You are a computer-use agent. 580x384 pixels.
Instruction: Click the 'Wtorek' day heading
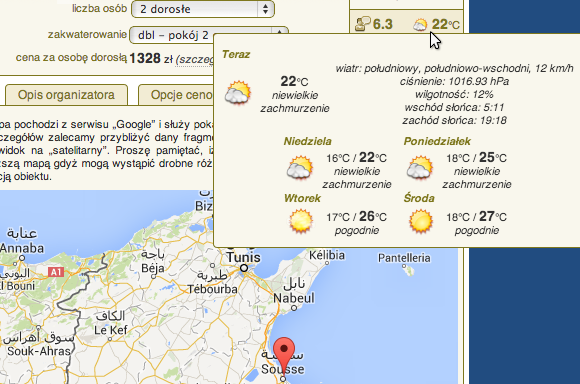(302, 198)
